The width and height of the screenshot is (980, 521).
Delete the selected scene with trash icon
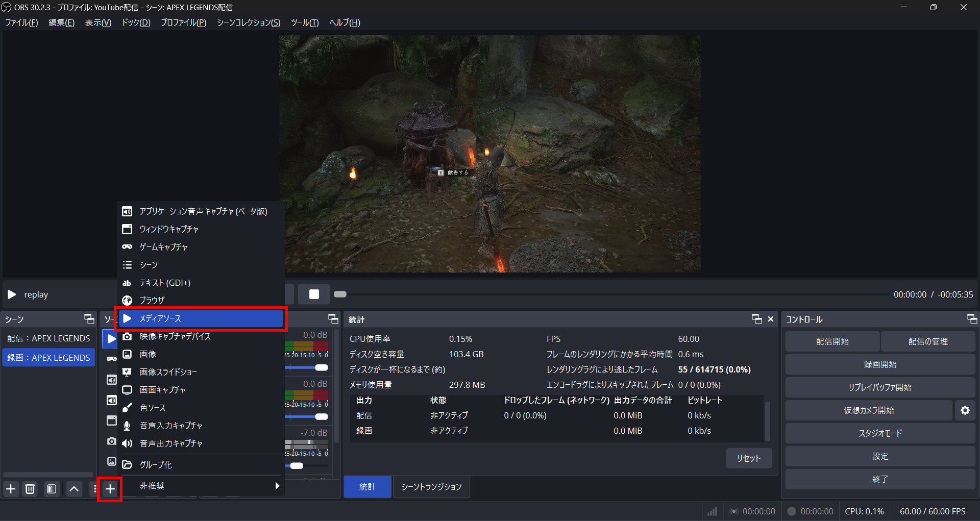coord(30,489)
